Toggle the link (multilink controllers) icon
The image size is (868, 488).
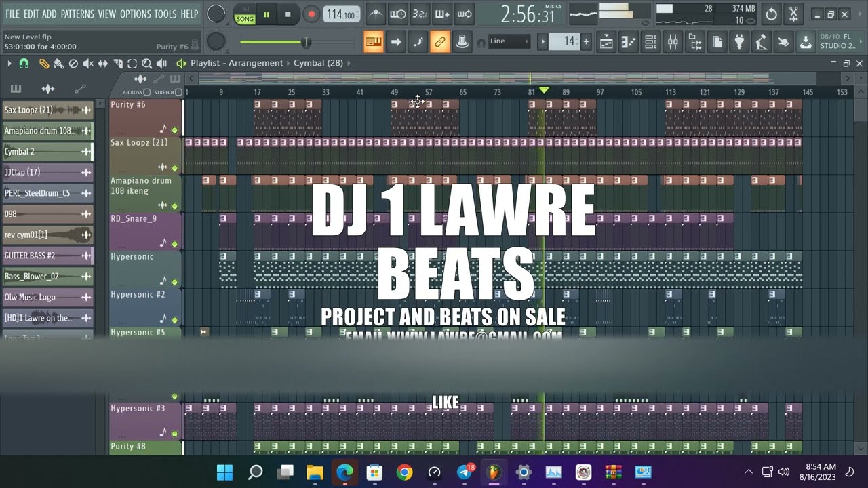(440, 42)
